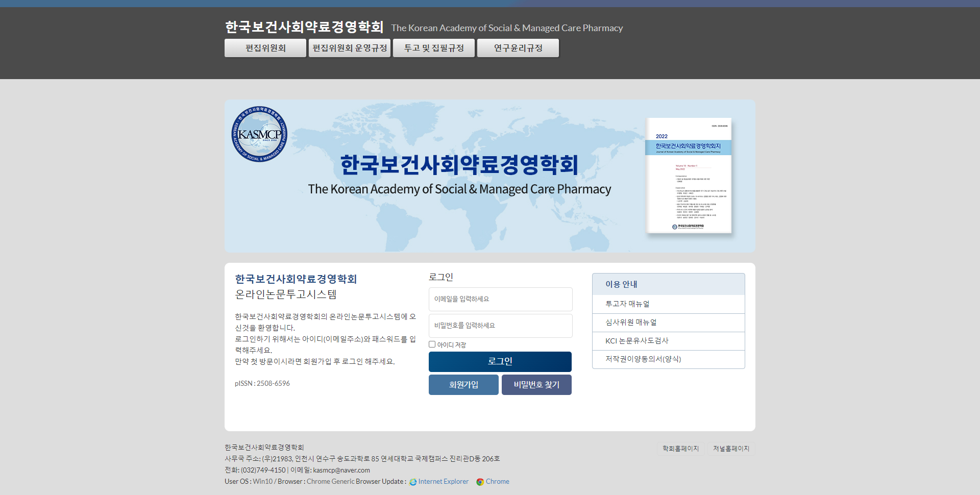
Task: Click the Internet Explorer icon in footer
Action: point(413,482)
